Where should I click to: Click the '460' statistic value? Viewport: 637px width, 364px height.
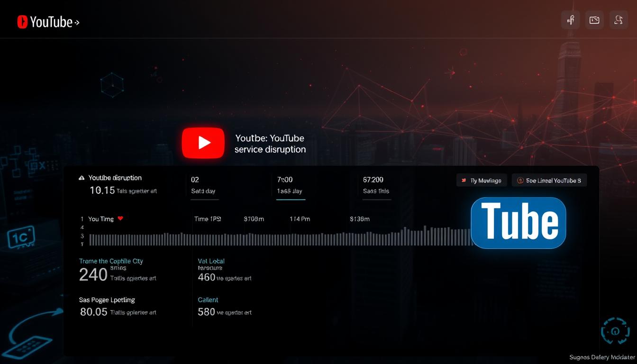207,277
